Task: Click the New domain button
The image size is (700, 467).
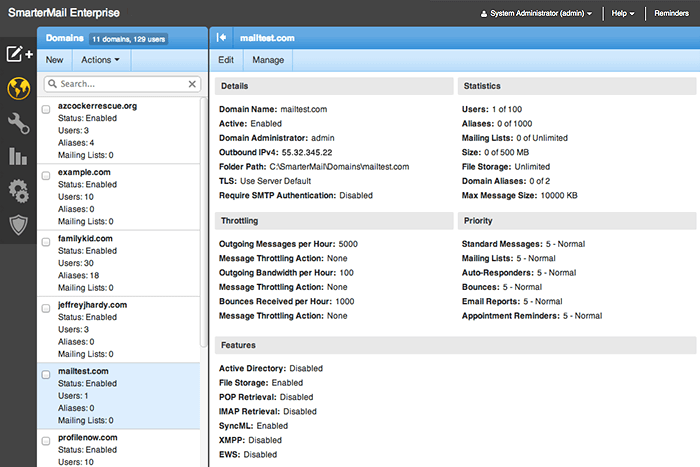Action: [54, 60]
